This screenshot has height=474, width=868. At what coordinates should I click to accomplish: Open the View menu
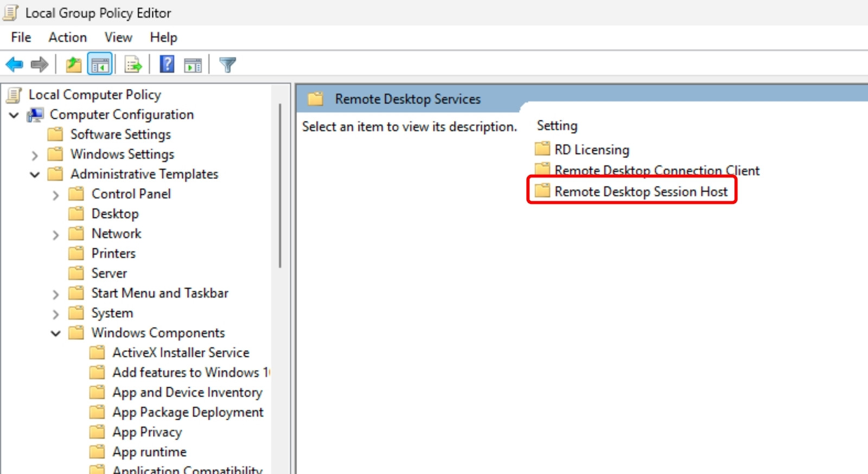coord(118,37)
